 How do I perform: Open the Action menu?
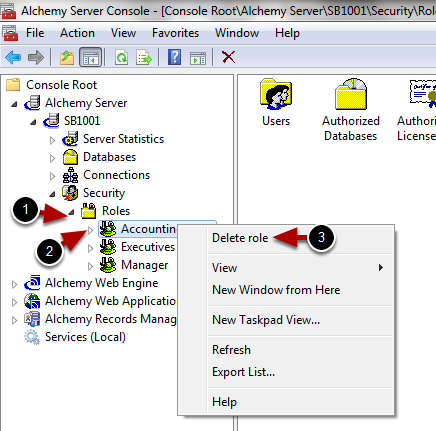tap(77, 33)
